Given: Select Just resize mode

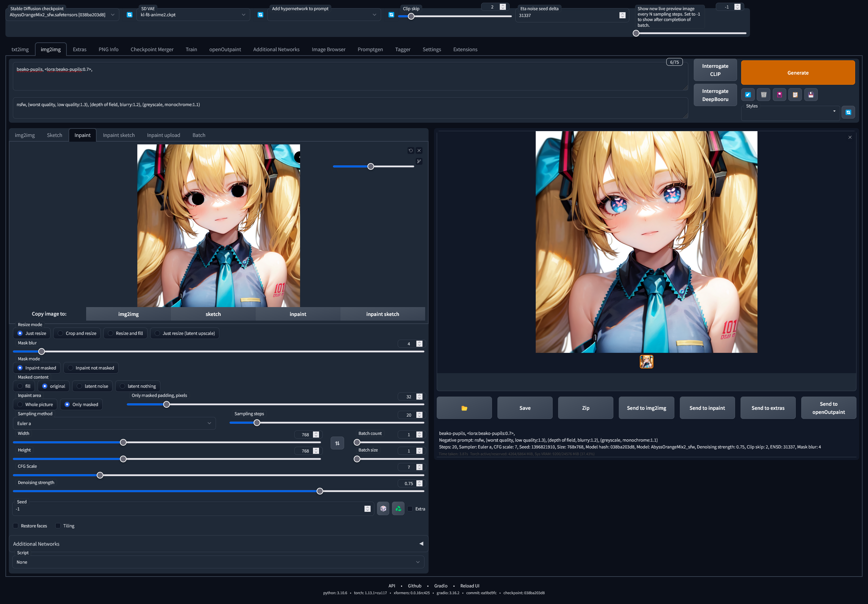Looking at the screenshot, I should point(32,334).
